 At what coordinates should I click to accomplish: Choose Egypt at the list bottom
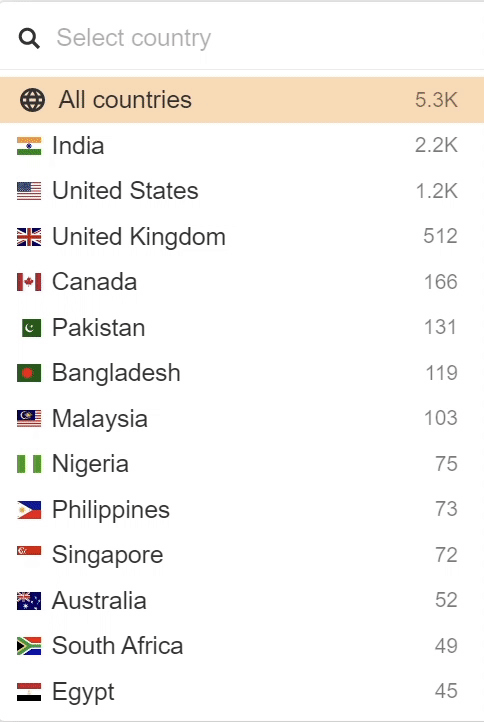pyautogui.click(x=242, y=691)
